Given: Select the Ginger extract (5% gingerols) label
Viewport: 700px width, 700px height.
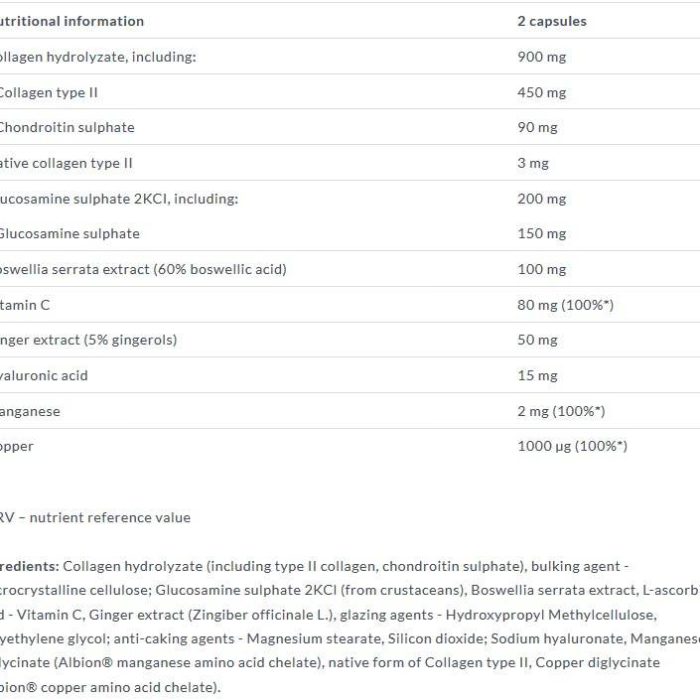Looking at the screenshot, I should click(88, 340).
